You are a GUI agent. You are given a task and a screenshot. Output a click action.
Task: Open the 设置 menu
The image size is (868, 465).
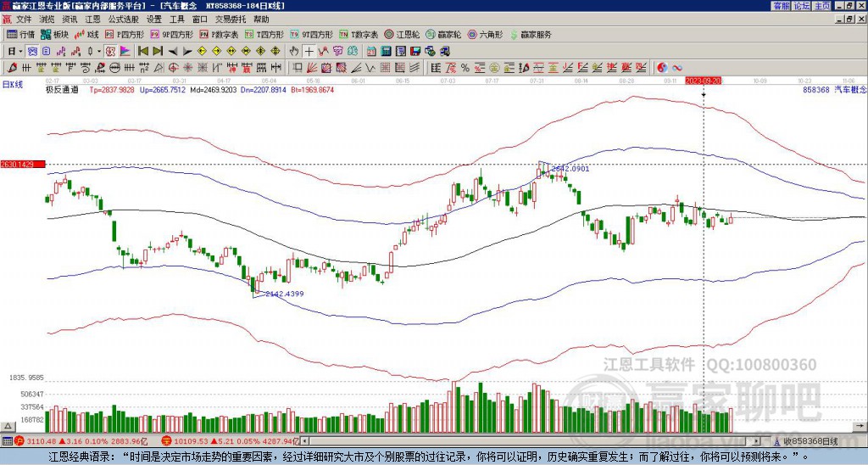point(154,20)
